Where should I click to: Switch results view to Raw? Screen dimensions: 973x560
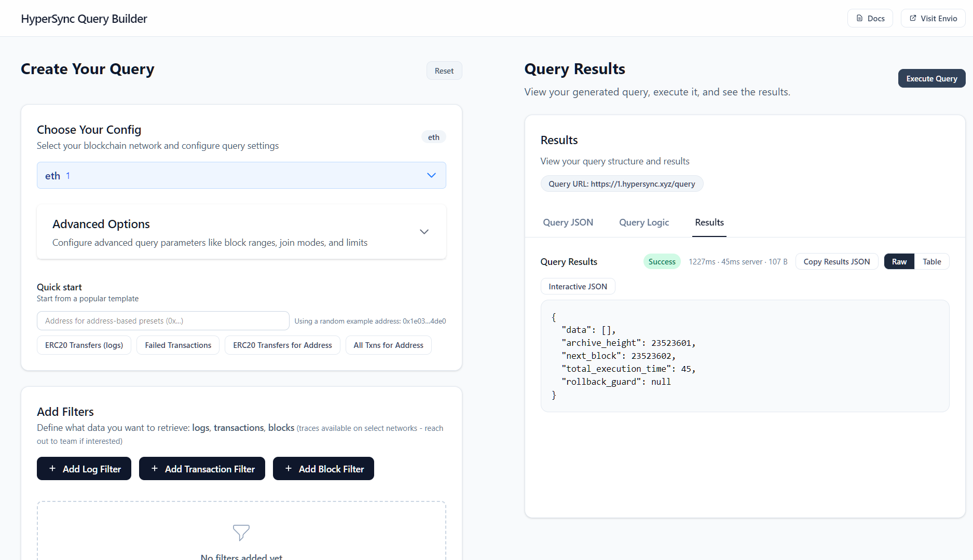pyautogui.click(x=899, y=261)
